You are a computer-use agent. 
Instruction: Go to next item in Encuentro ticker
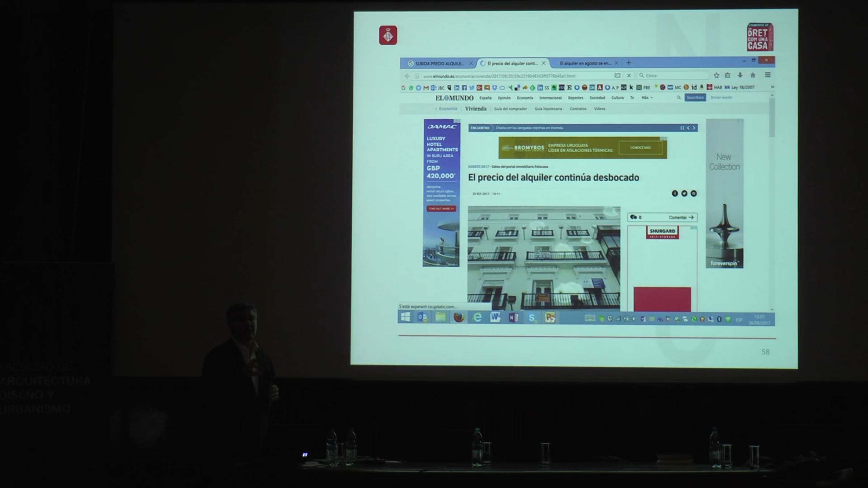pos(694,128)
